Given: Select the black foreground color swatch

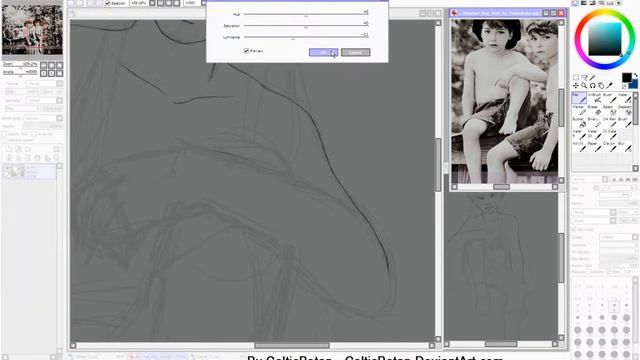Looking at the screenshot, I should pyautogui.click(x=627, y=78).
